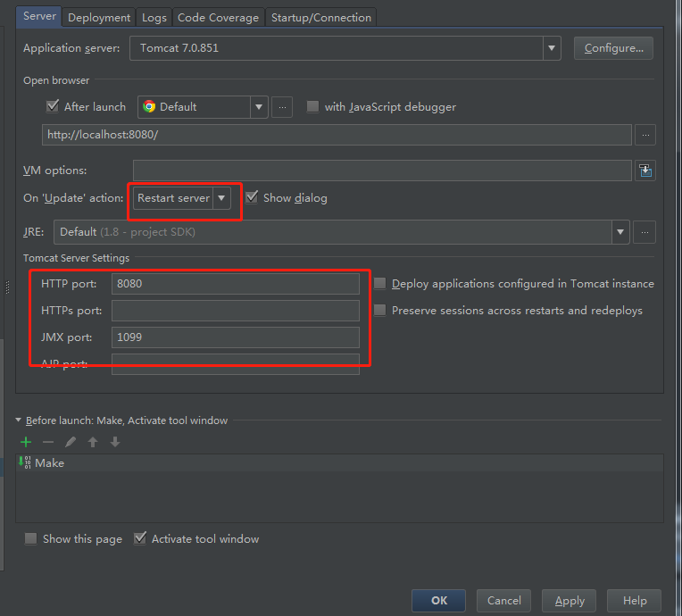Click the move down arrow icon
Screen dimensions: 682x616
[x=115, y=442]
